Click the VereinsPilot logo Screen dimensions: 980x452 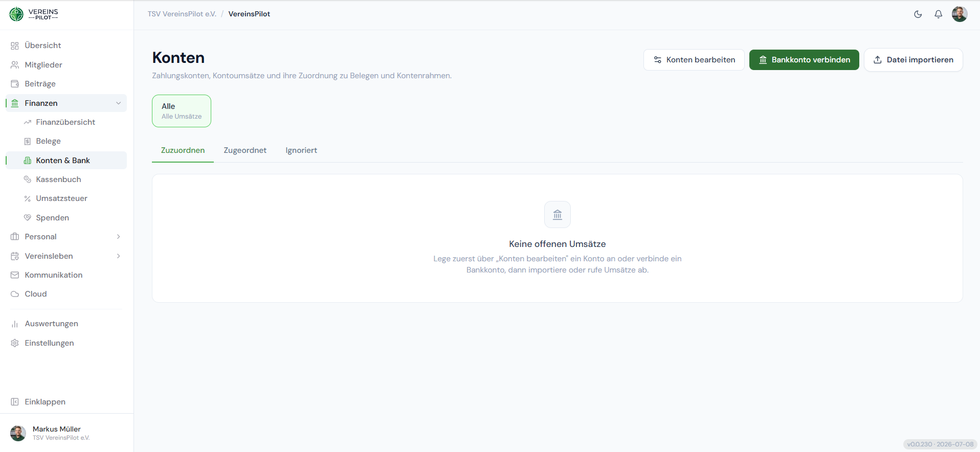coord(34,14)
